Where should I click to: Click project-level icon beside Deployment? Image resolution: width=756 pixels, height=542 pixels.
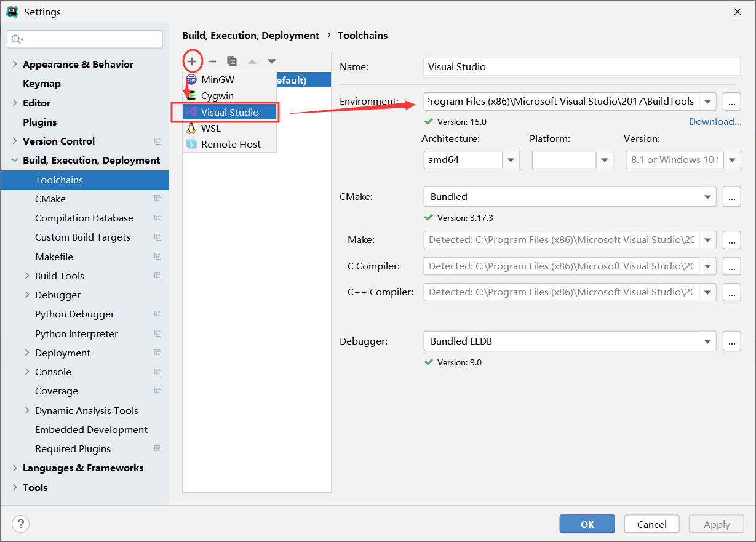[x=158, y=353]
